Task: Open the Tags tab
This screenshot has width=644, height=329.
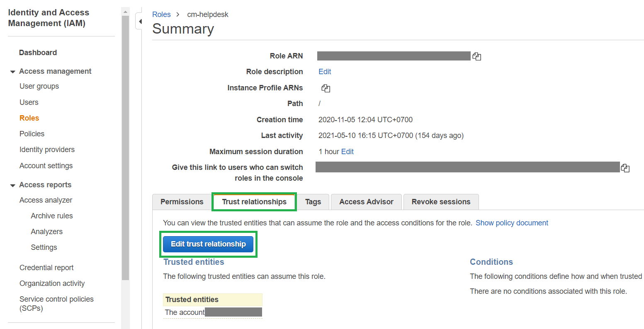Action: coord(313,202)
